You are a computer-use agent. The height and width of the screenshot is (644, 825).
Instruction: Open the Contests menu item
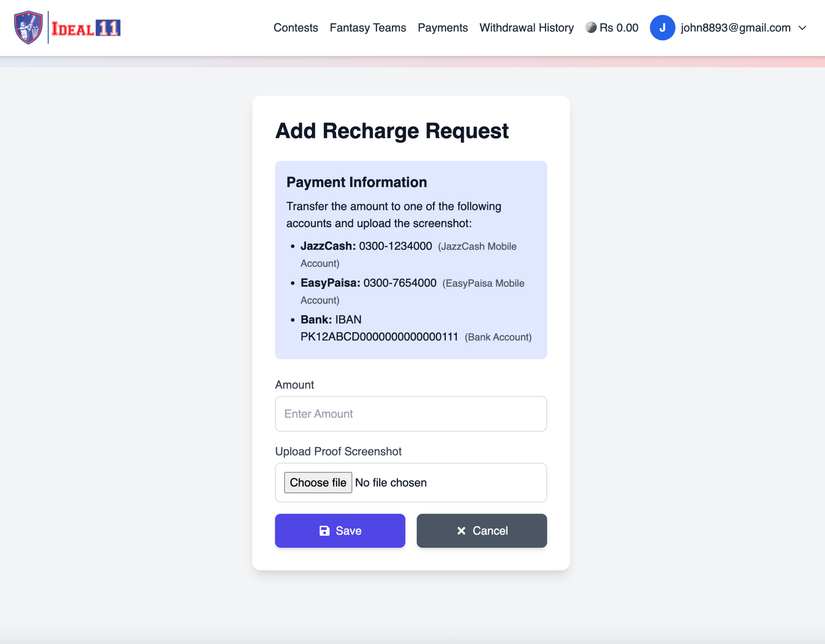[296, 28]
